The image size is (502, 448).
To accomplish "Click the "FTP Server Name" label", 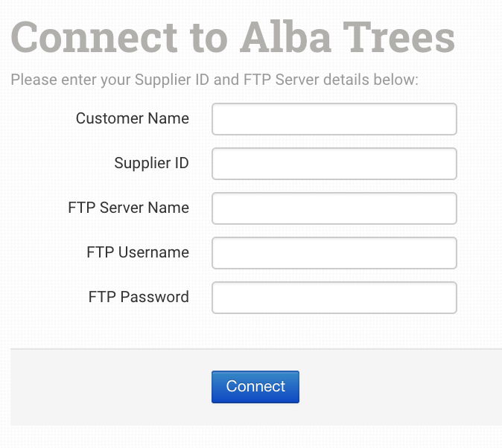I will 128,208.
